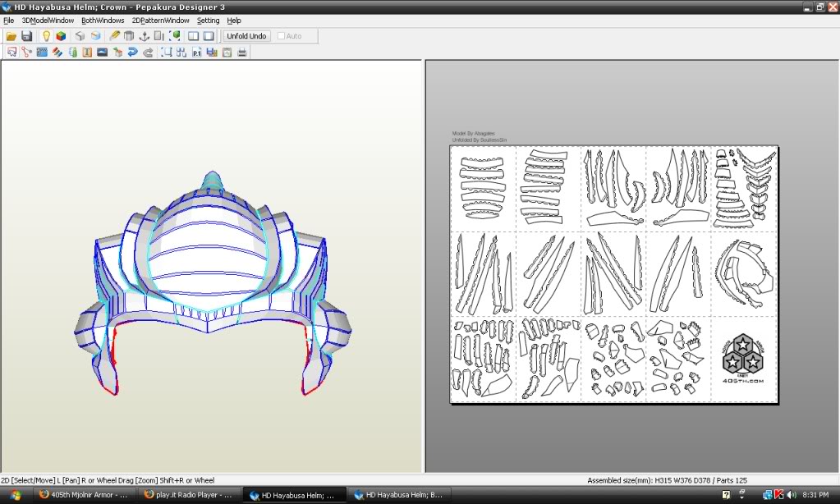840x504 pixels.
Task: Click the gray table-shaped toolbar icon
Action: click(x=129, y=36)
